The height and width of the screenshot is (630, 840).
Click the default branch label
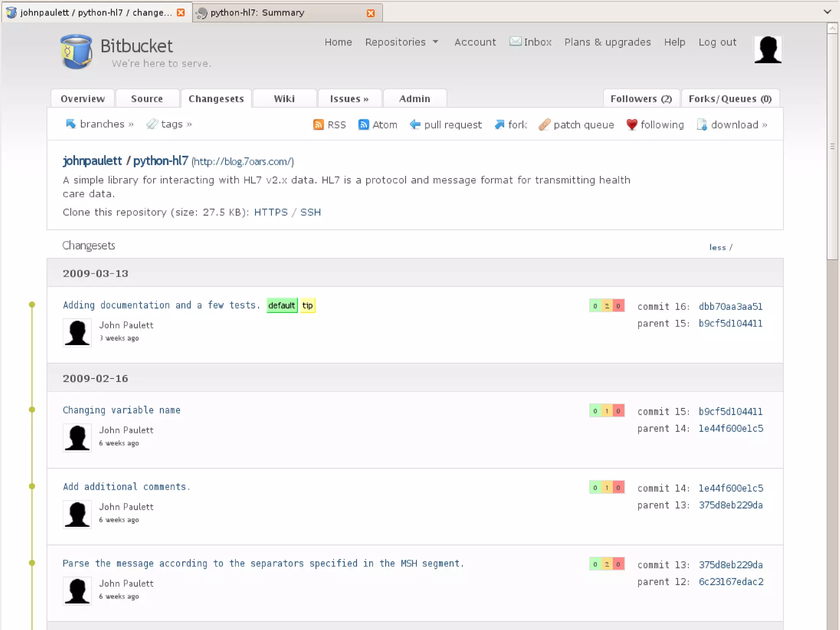pyautogui.click(x=282, y=305)
